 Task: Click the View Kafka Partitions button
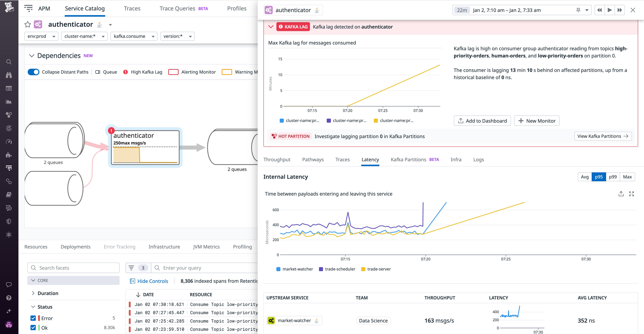pyautogui.click(x=603, y=136)
